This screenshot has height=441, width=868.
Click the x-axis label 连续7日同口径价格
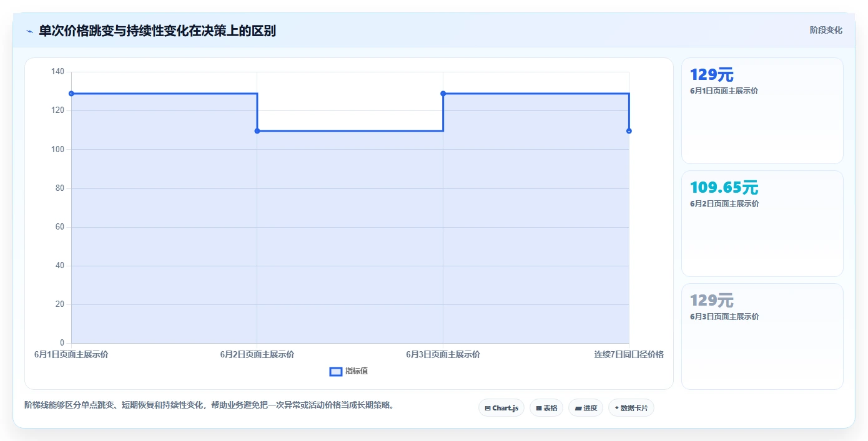click(x=629, y=354)
